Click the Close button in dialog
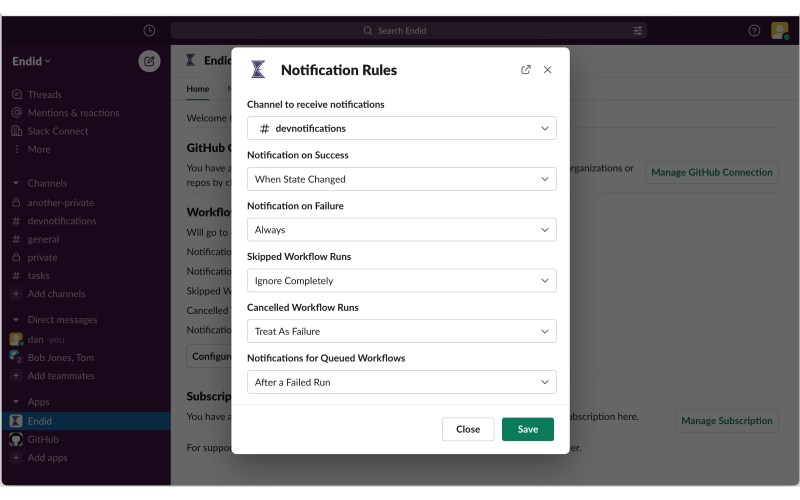Screen dimensions: 800x500 [x=468, y=430]
